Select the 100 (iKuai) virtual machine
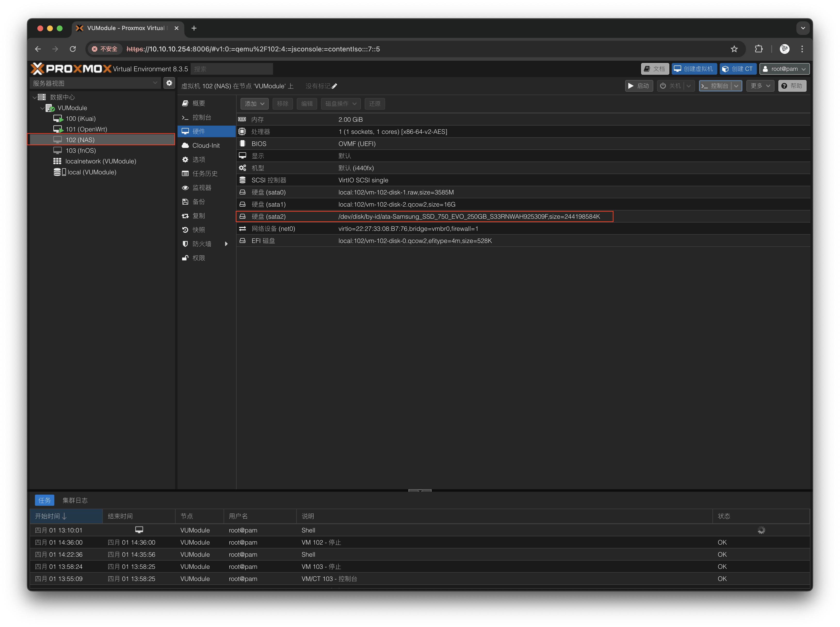Image resolution: width=840 pixels, height=627 pixels. tap(81, 118)
